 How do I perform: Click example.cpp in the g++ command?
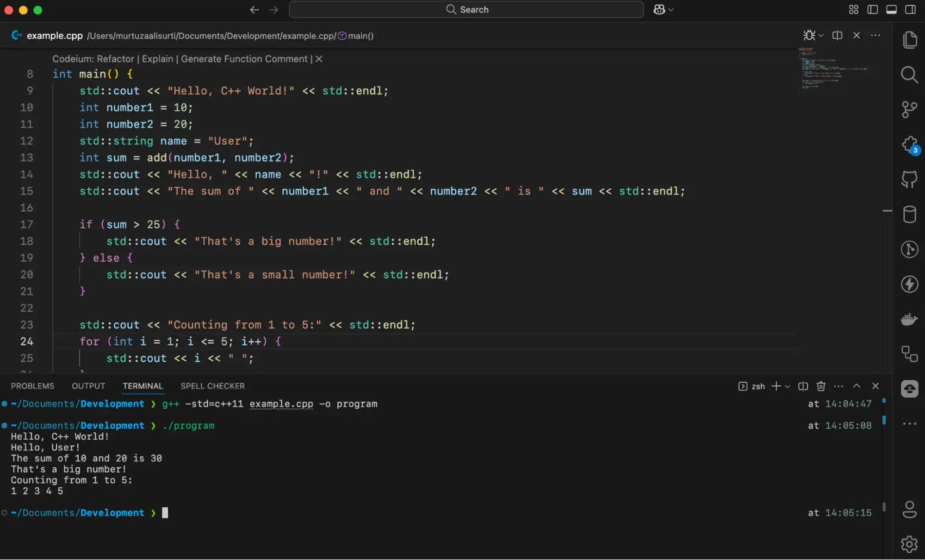(281, 404)
